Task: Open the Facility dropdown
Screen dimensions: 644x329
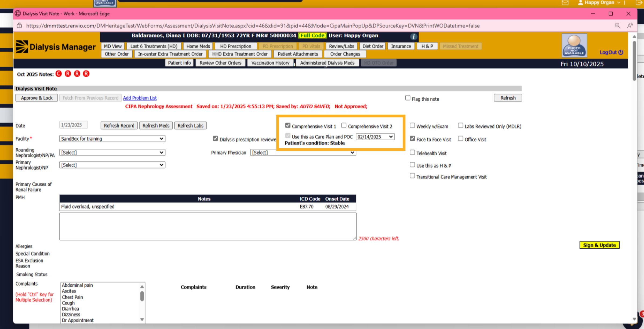Action: coord(112,139)
